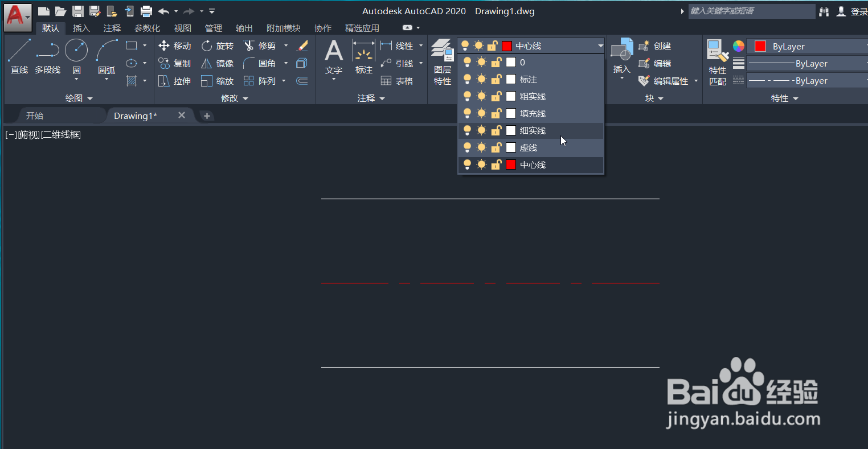Click the Save icon in quick access toolbar

(78, 11)
